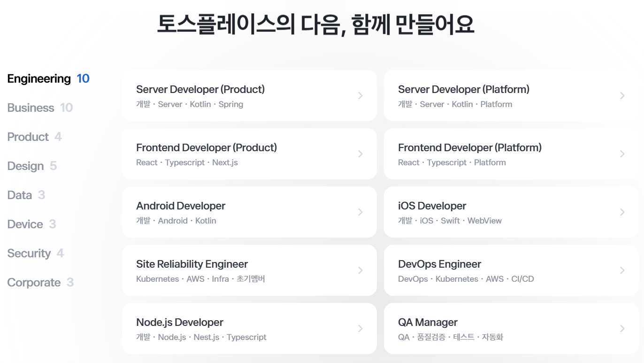
Task: Open arrow on DevOps Engineer card
Action: click(622, 270)
